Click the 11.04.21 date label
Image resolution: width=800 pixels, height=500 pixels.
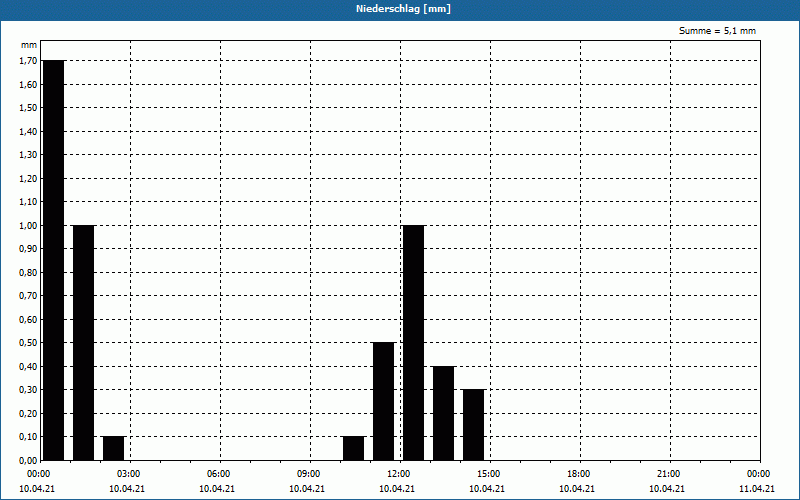point(757,489)
